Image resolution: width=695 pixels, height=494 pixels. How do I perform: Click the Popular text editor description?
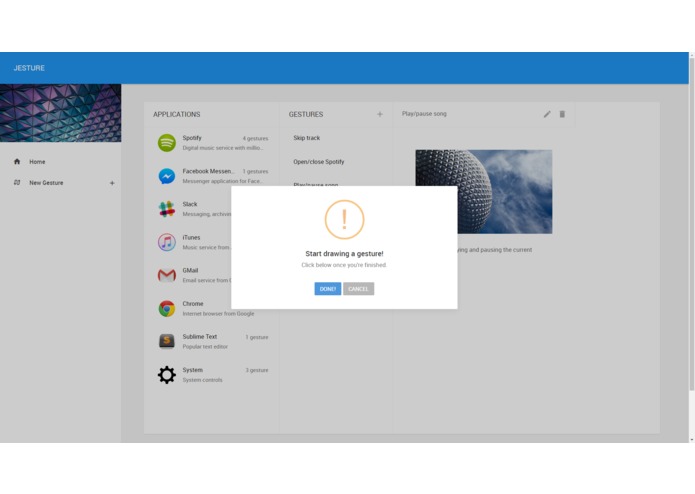tap(205, 347)
